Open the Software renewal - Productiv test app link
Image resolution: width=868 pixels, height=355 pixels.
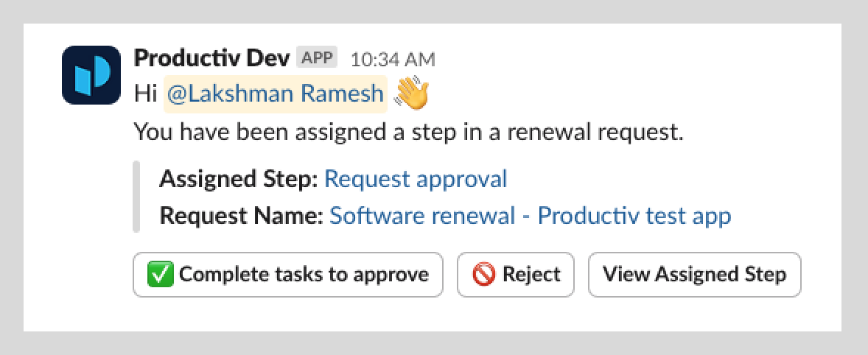[x=530, y=216]
